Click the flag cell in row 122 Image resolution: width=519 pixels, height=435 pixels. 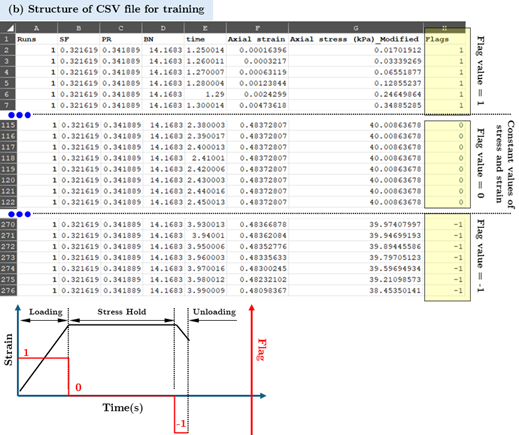click(x=445, y=202)
